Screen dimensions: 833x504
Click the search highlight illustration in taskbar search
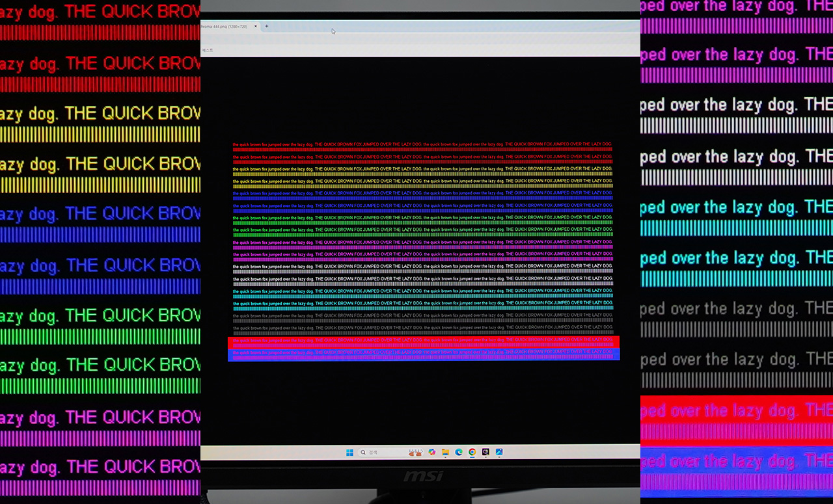[x=415, y=453]
